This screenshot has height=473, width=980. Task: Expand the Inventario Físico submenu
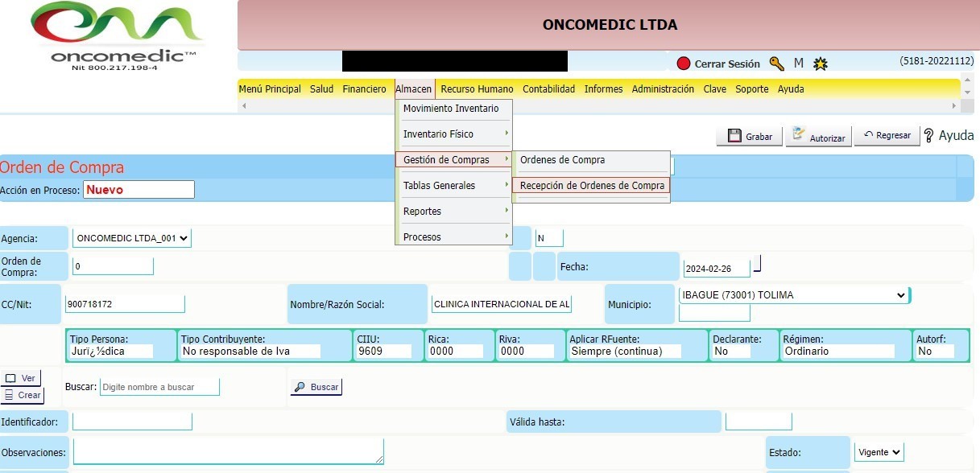[x=454, y=134]
